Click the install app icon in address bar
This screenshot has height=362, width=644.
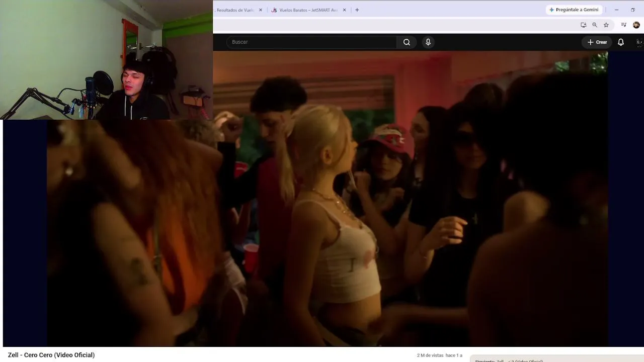click(584, 25)
